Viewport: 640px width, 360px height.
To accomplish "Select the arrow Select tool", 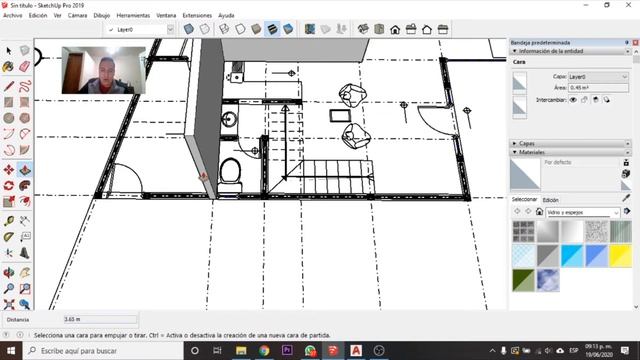I will (x=9, y=51).
